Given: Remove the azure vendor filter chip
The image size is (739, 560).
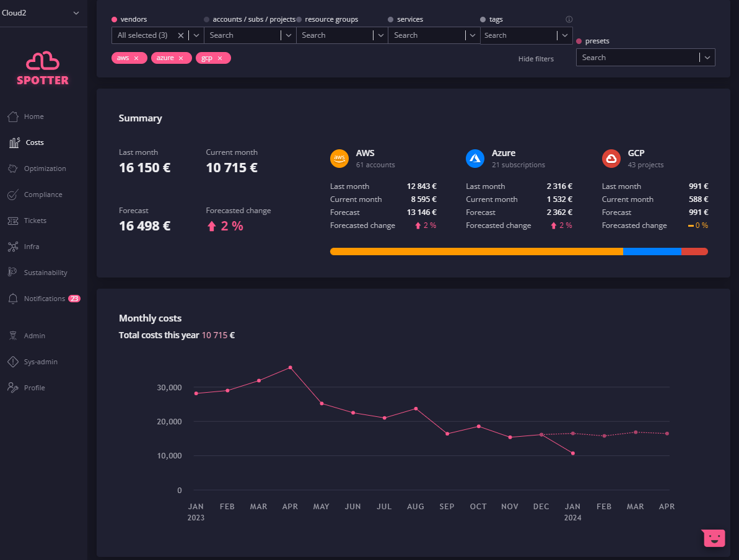Looking at the screenshot, I should (x=181, y=58).
